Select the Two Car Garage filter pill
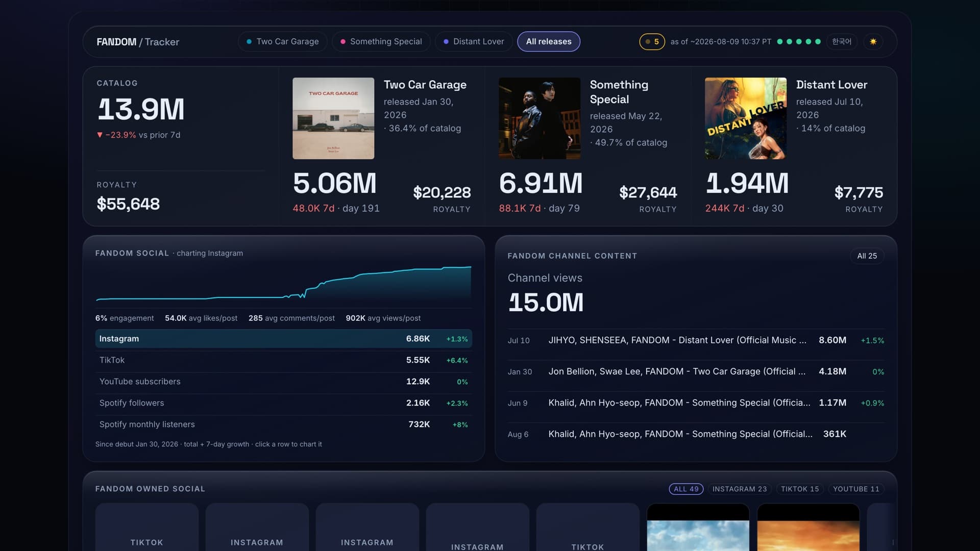 (282, 41)
